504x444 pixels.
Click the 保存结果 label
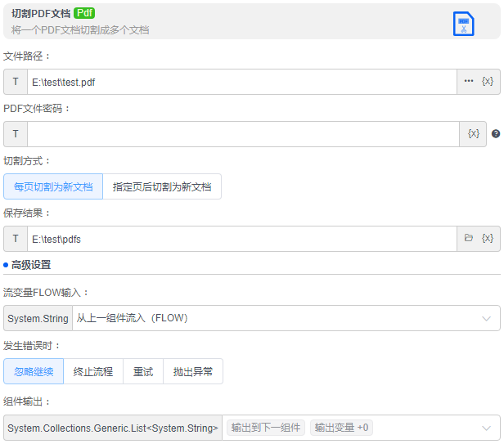[27, 213]
